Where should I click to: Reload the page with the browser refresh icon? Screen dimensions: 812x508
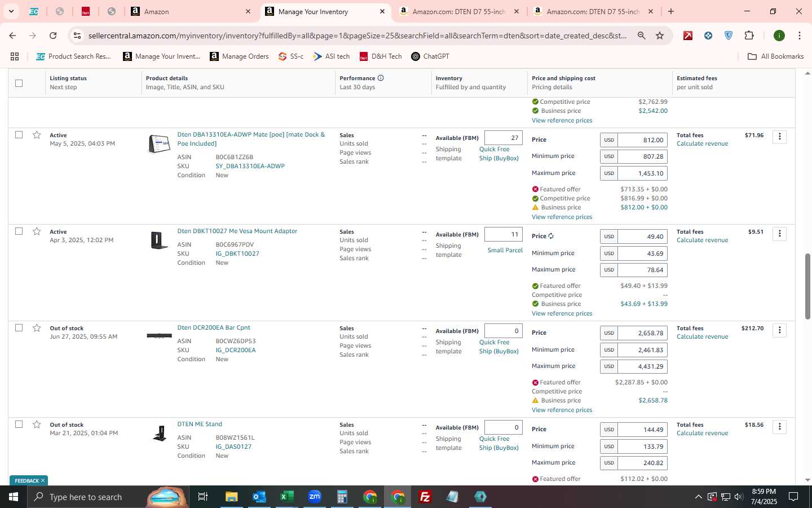click(x=53, y=36)
